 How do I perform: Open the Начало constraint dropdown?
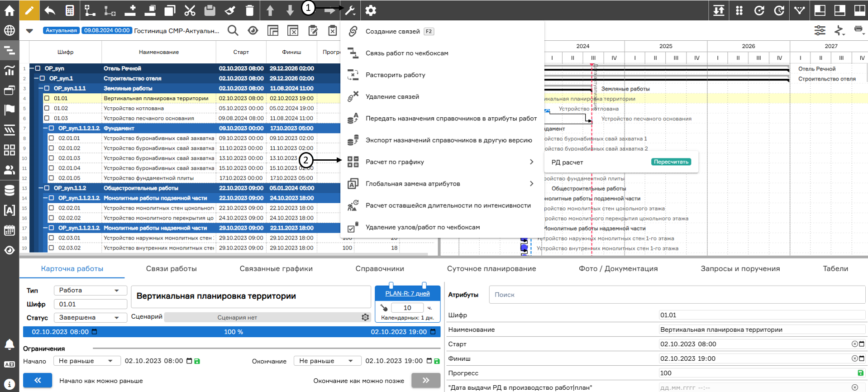coord(87,361)
